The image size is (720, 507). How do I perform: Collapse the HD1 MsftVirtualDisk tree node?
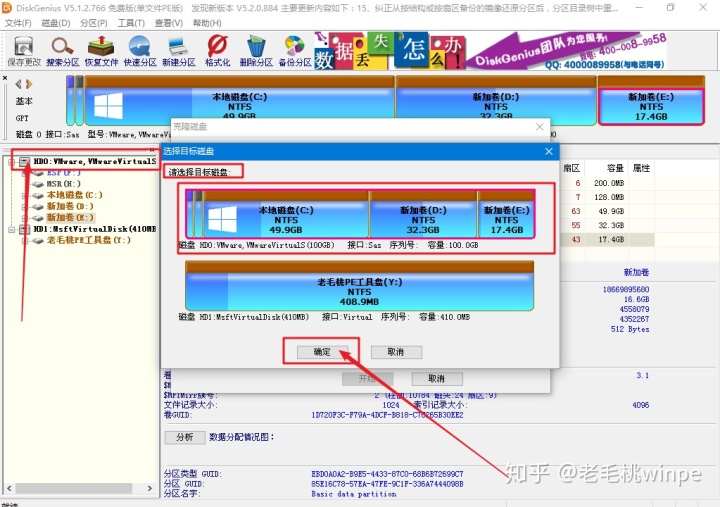11,229
